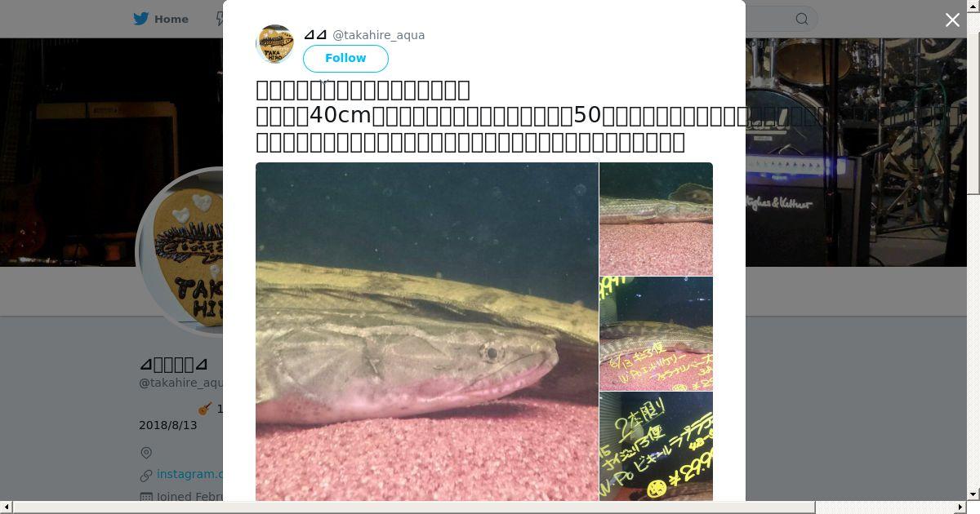Open the top-right fish thumbnail
Image resolution: width=980 pixels, height=514 pixels.
tap(656, 219)
